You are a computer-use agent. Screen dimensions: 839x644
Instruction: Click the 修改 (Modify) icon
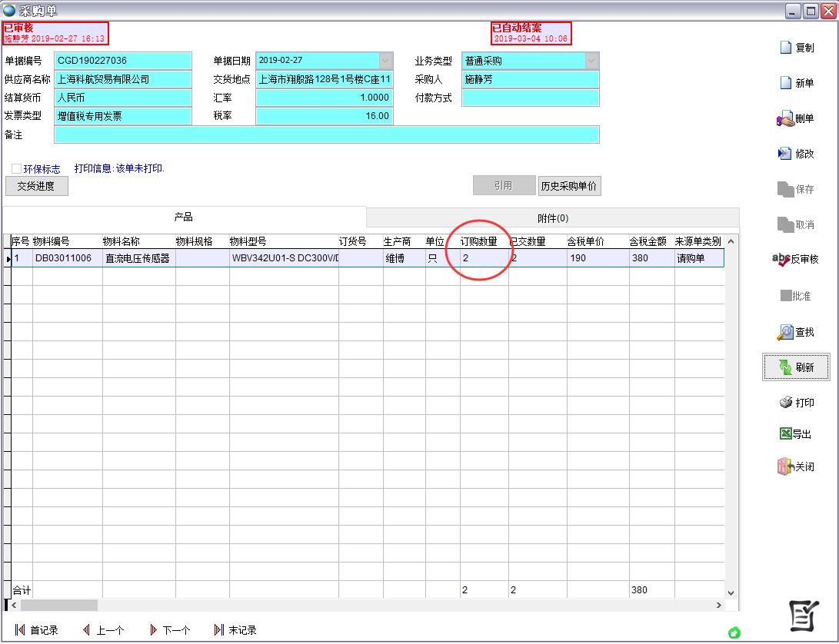[784, 154]
